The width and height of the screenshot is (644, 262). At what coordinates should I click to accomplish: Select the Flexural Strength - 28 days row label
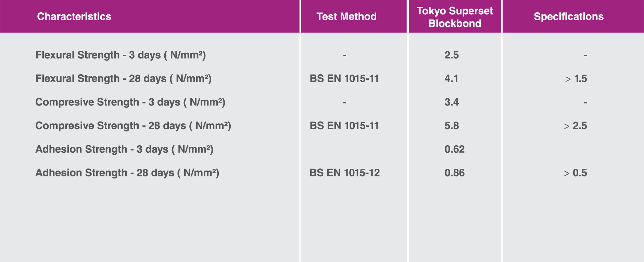[x=123, y=78]
